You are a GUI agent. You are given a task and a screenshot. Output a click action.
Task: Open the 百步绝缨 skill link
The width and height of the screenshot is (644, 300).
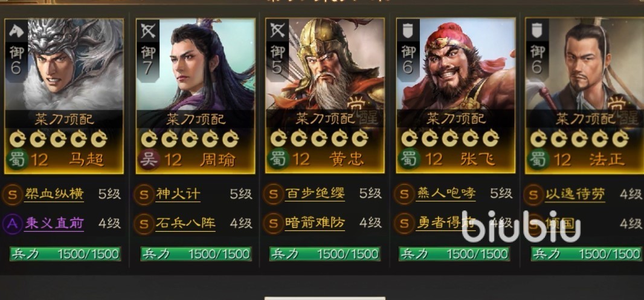click(x=315, y=194)
